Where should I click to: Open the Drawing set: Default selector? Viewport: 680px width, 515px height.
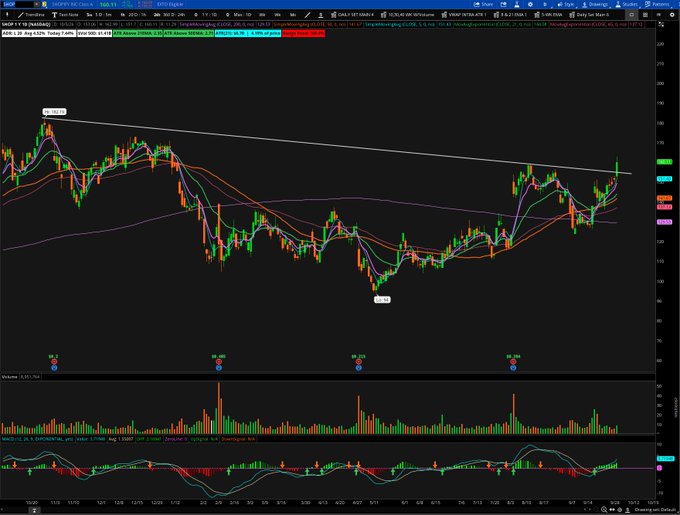point(653,510)
